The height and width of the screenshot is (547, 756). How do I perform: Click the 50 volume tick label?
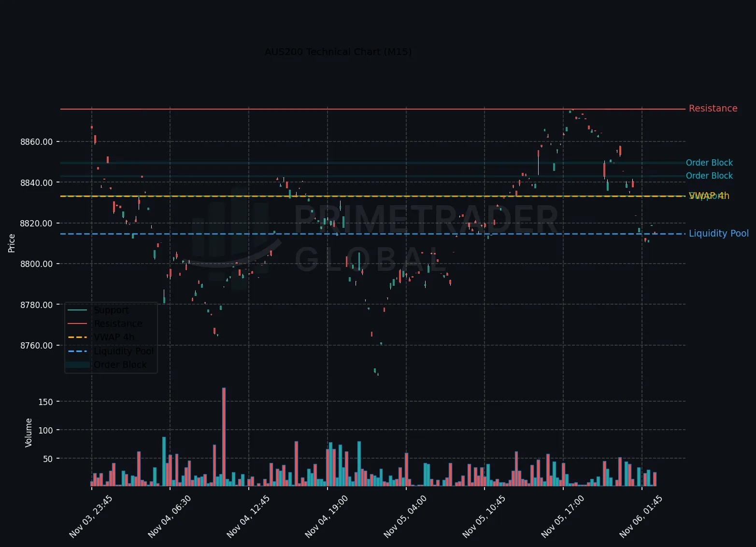click(x=48, y=459)
